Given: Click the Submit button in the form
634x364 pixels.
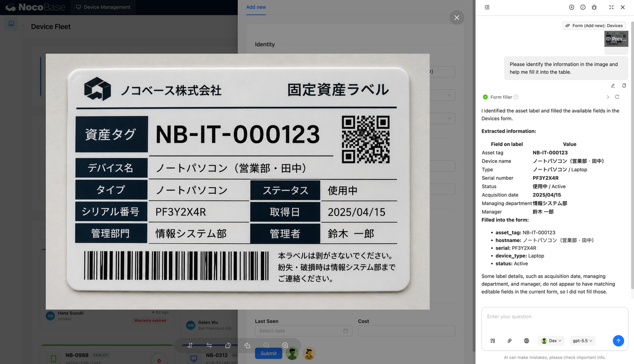Looking at the screenshot, I should click(268, 353).
